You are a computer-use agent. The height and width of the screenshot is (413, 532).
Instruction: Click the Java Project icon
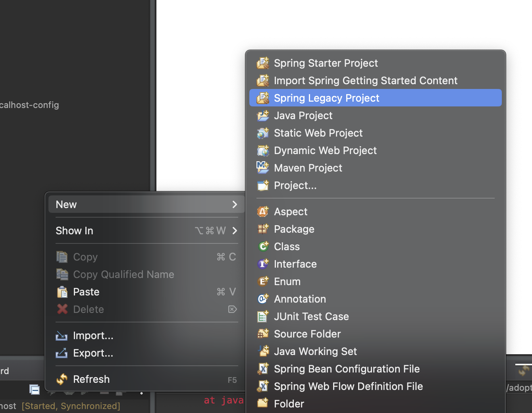click(263, 116)
